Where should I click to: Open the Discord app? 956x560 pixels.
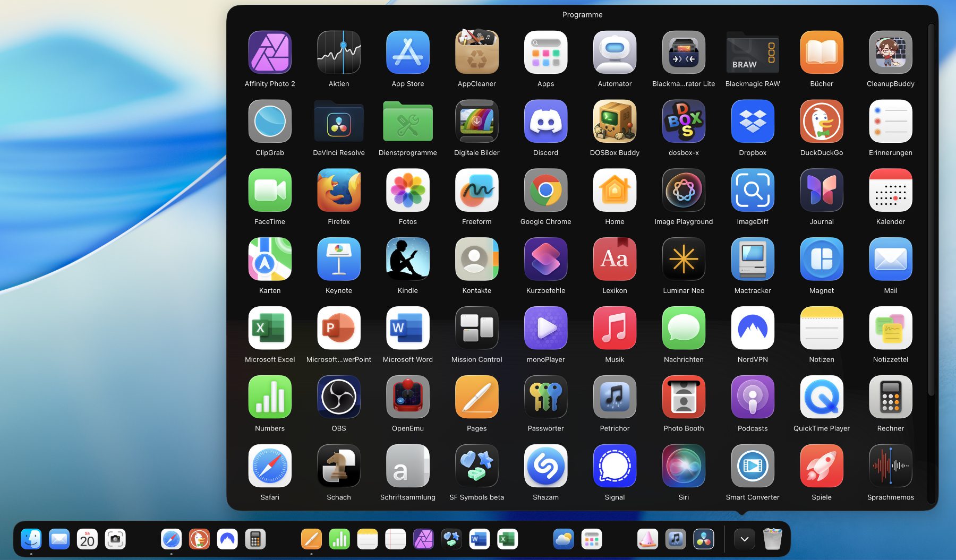pos(545,122)
